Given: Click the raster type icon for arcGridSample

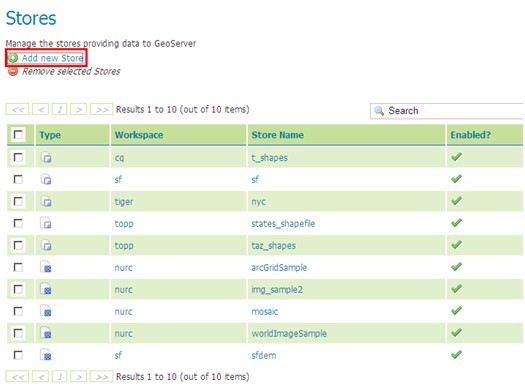Looking at the screenshot, I should coord(46,267).
